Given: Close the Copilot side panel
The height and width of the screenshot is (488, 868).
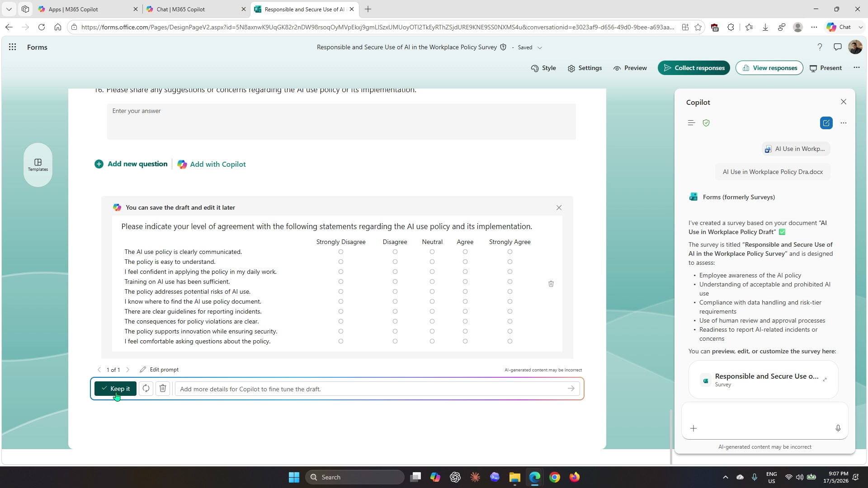Looking at the screenshot, I should pos(844,102).
